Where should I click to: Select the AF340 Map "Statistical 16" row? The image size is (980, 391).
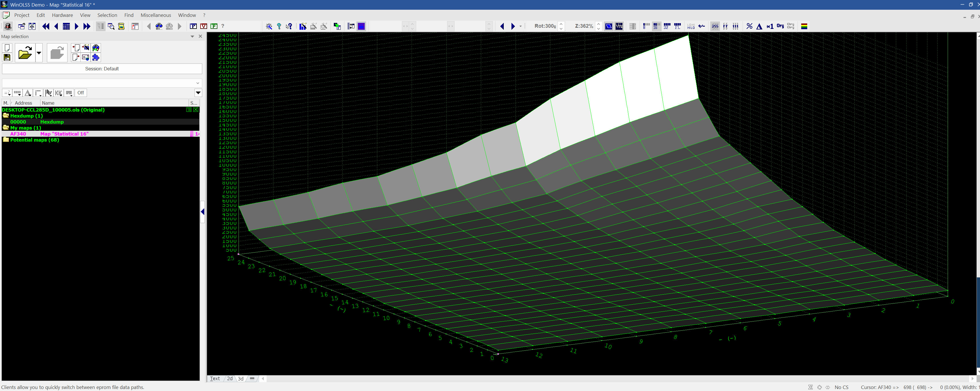(x=100, y=134)
